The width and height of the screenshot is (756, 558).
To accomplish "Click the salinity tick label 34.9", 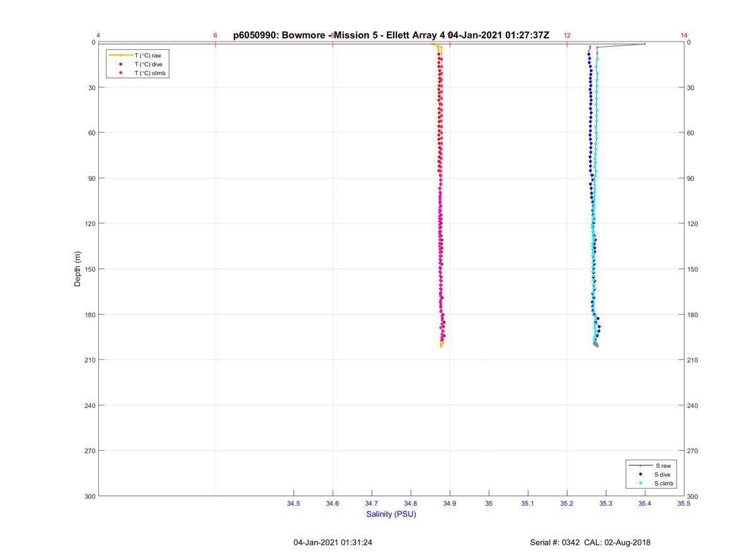I will click(x=450, y=503).
